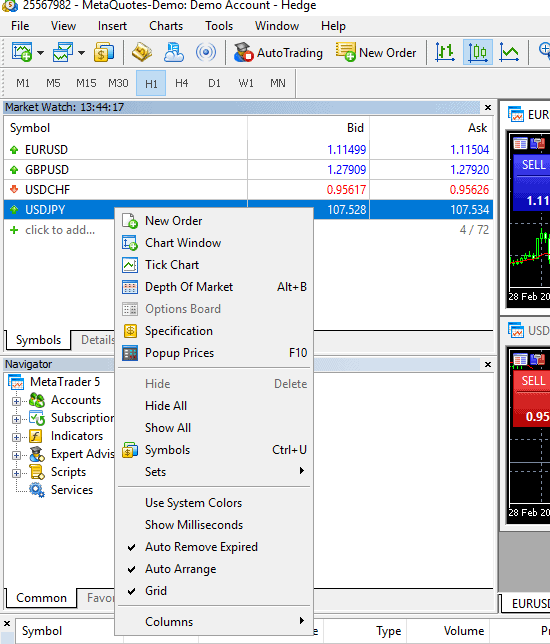Select the M15 timeframe button
Viewport: 550px width, 644px height.
(x=86, y=83)
